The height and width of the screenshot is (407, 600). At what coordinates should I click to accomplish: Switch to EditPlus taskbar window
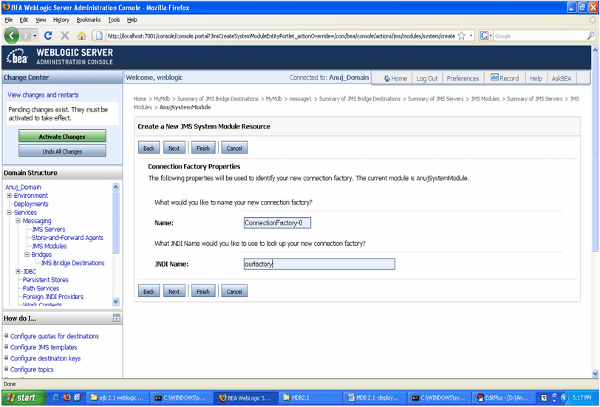(x=503, y=398)
